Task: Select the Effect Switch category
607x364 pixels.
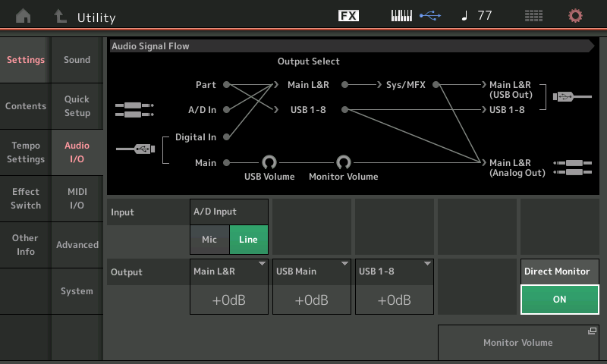Action: click(26, 199)
